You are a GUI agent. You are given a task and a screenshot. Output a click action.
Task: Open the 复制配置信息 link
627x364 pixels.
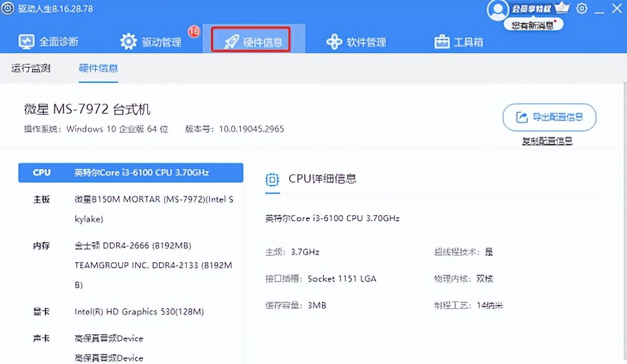[x=549, y=141]
